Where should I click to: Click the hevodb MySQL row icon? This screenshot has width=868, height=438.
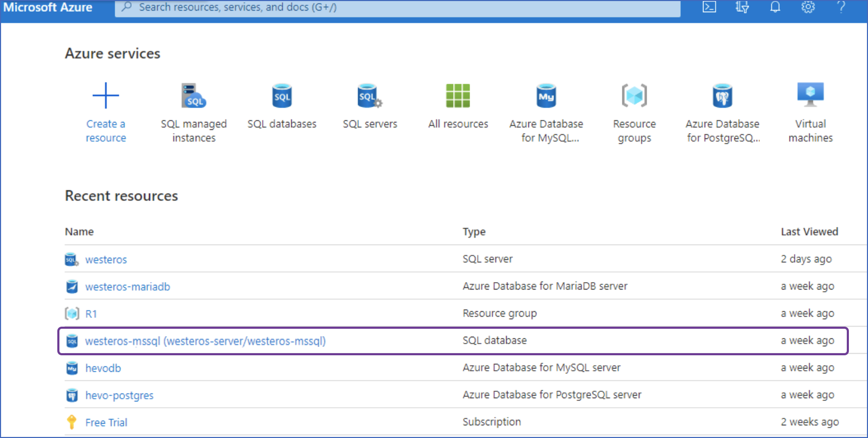72,368
